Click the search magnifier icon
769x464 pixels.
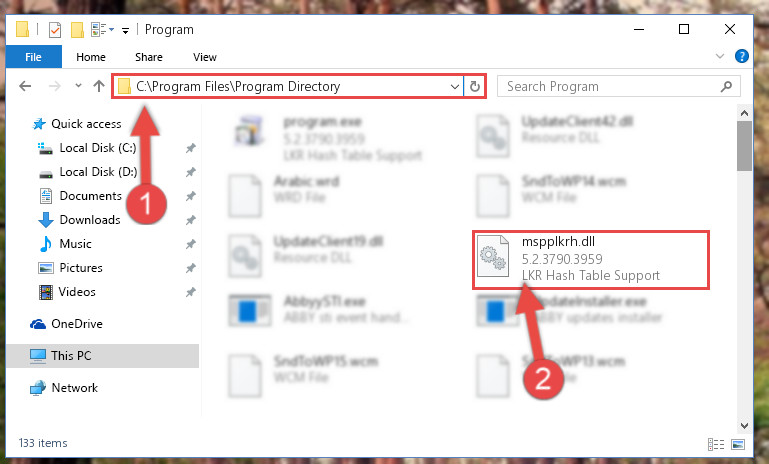point(726,86)
